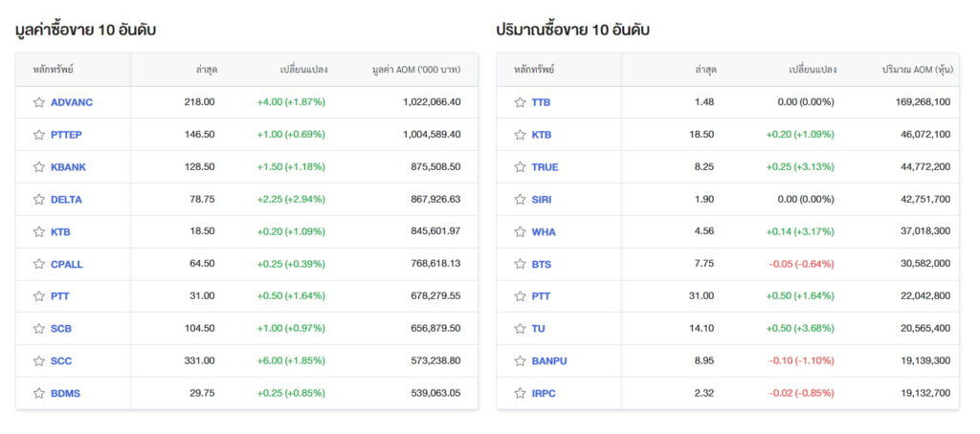Click the star beside TRUE
This screenshot has width=980, height=434.
pyautogui.click(x=520, y=167)
